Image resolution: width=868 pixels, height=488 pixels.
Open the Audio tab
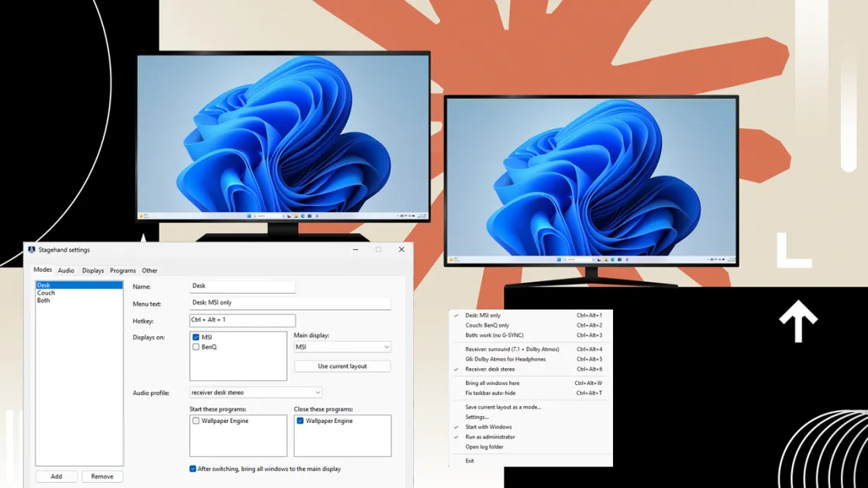coord(66,270)
